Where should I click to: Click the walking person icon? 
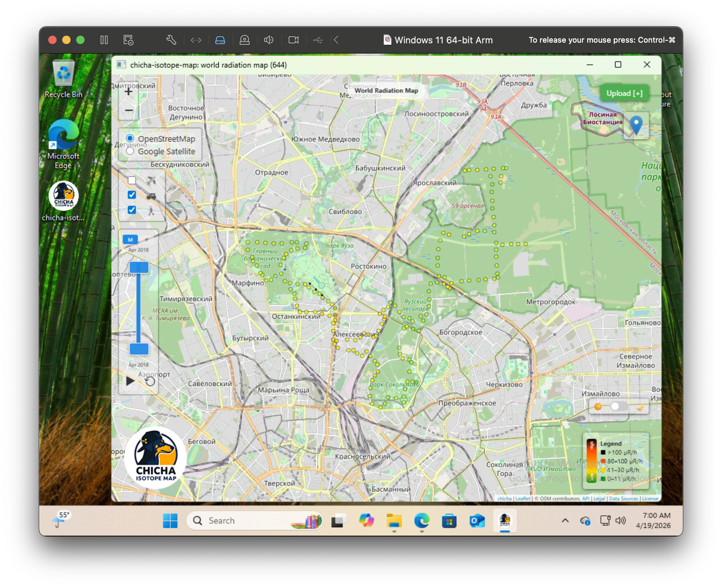pyautogui.click(x=151, y=211)
